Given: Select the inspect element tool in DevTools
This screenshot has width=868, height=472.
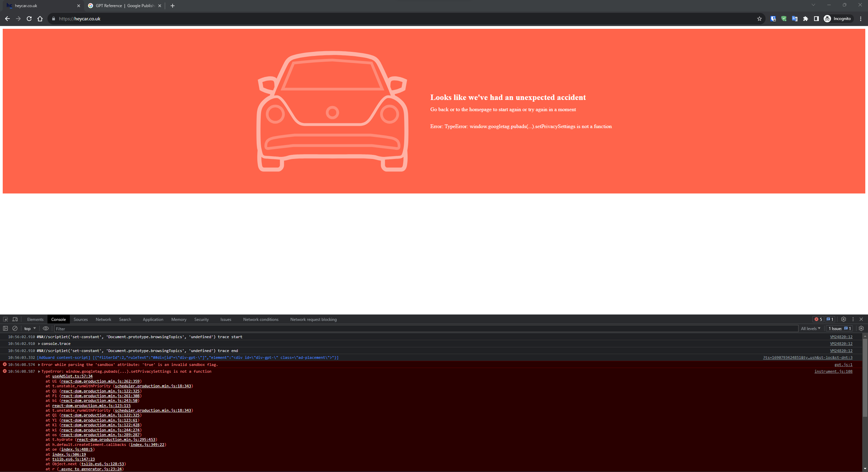Looking at the screenshot, I should (x=5, y=319).
